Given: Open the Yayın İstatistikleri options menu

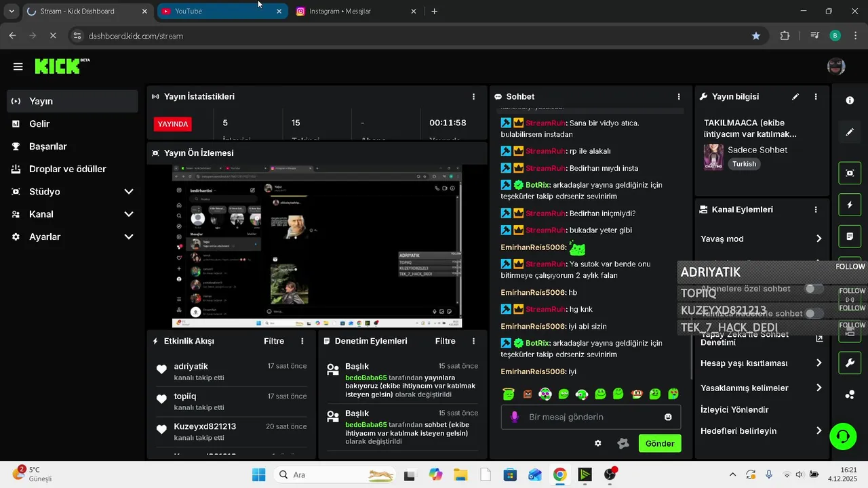Looking at the screenshot, I should click(x=473, y=97).
